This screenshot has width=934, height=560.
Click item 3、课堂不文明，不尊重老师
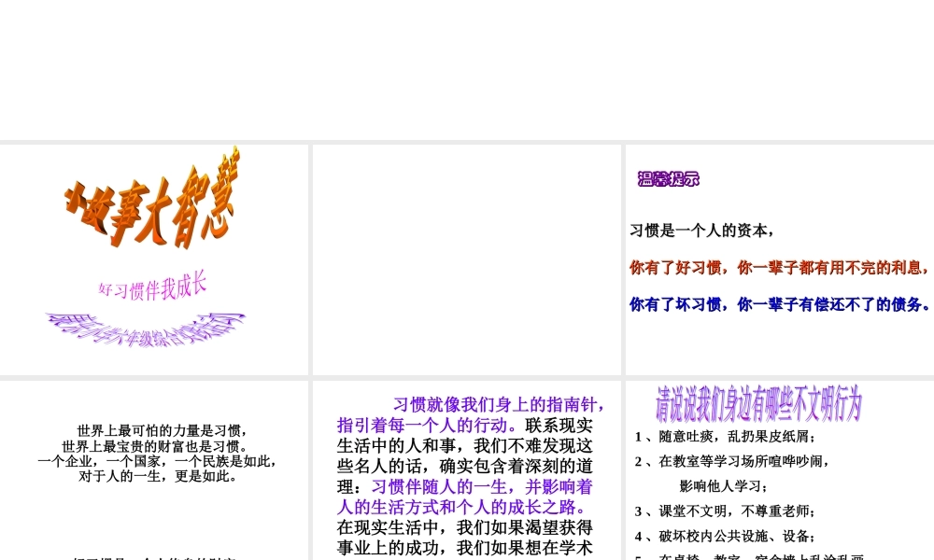(x=725, y=511)
